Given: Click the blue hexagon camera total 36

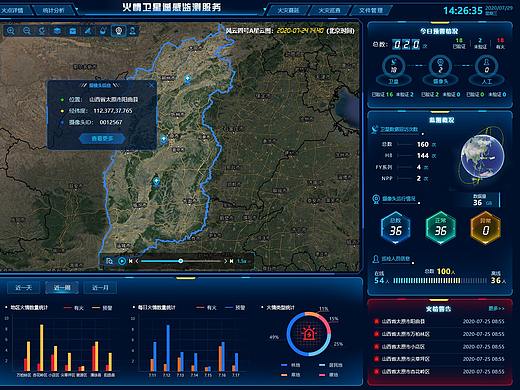Looking at the screenshot, I should tap(395, 228).
